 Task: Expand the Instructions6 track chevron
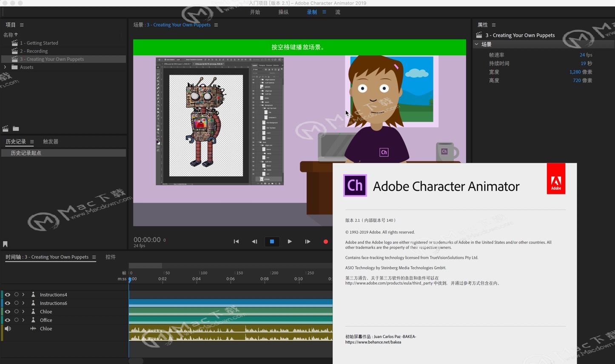pyautogui.click(x=23, y=303)
